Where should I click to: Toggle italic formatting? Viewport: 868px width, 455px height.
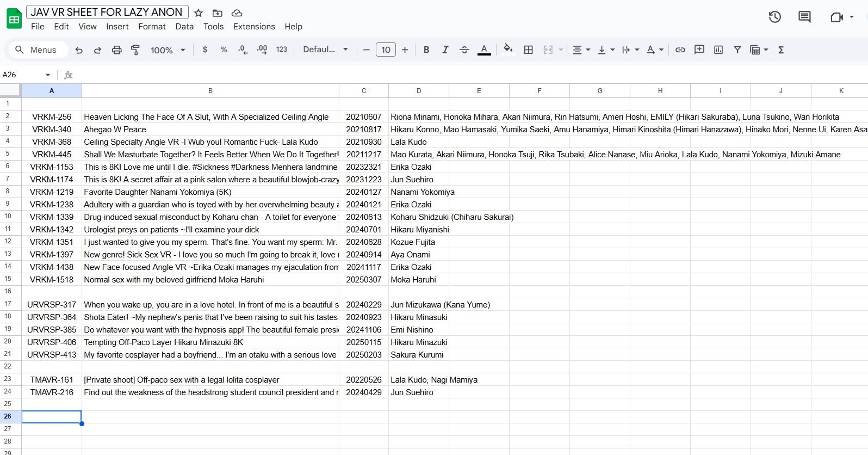pos(445,50)
